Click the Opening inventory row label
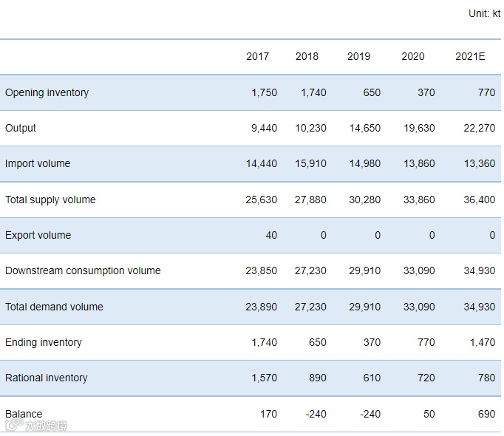 pos(47,92)
